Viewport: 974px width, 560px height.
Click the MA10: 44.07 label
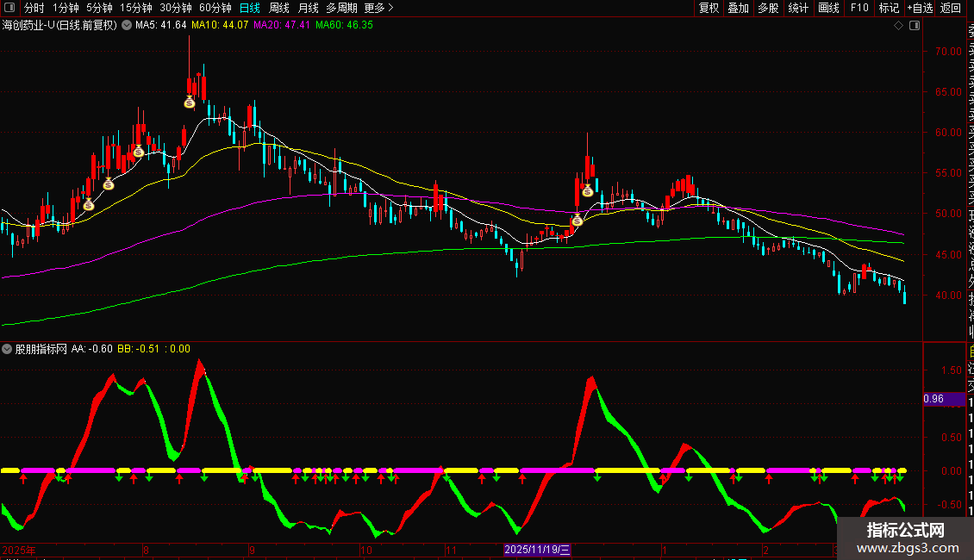220,26
